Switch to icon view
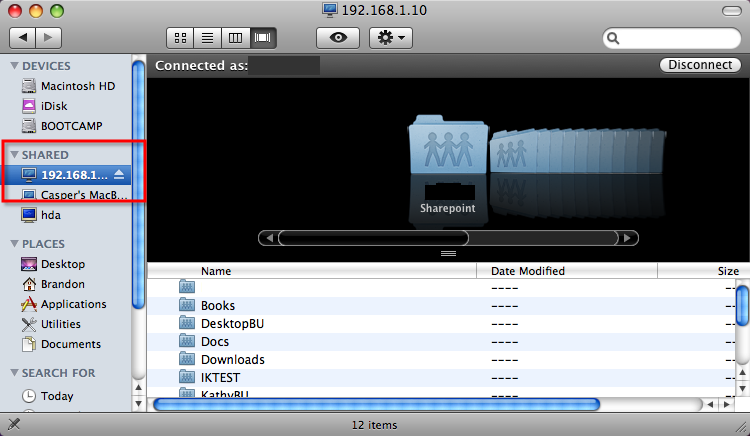Screen dimensions: 750x436 tap(180, 38)
